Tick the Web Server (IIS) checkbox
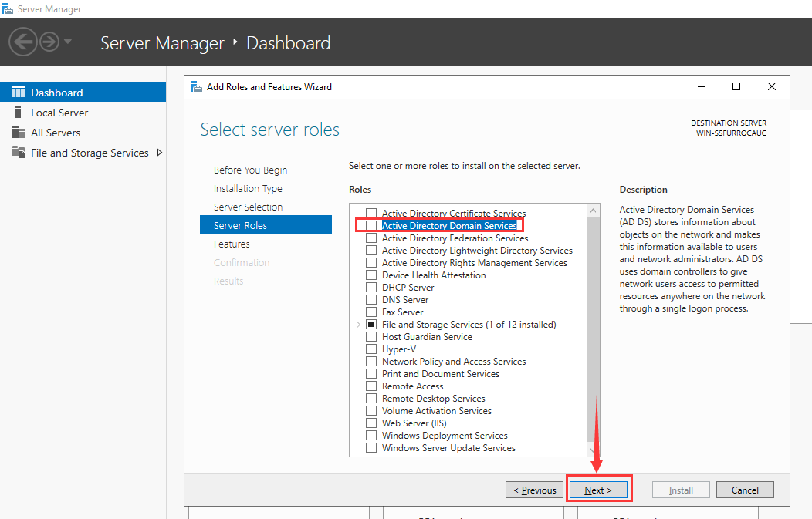 pyautogui.click(x=371, y=423)
